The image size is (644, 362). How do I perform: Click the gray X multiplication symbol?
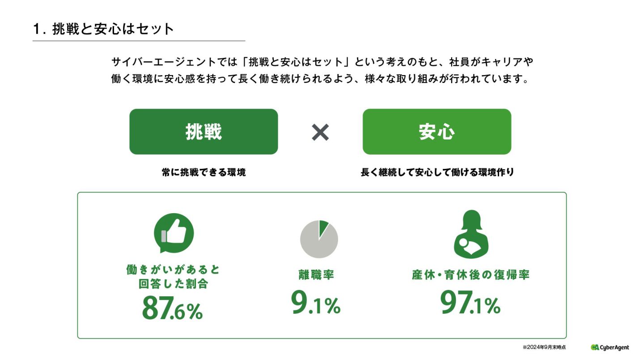click(x=320, y=132)
